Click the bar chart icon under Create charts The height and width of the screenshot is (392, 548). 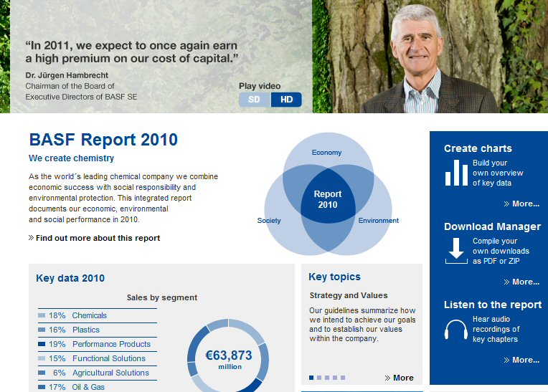(x=456, y=173)
